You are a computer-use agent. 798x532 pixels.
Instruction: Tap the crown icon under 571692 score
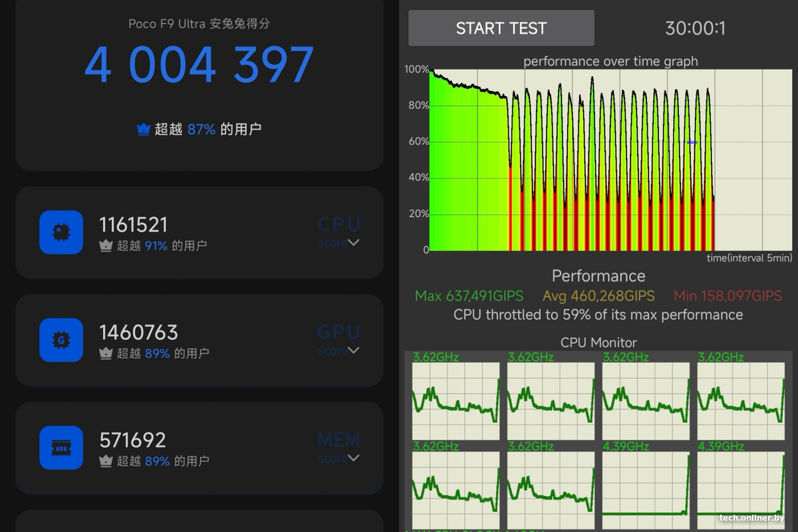106,461
